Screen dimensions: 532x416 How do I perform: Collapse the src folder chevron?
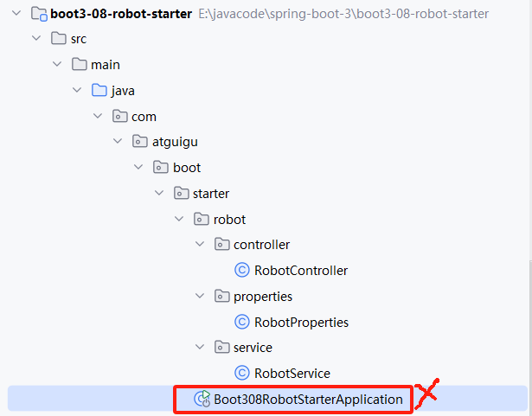[x=36, y=38]
